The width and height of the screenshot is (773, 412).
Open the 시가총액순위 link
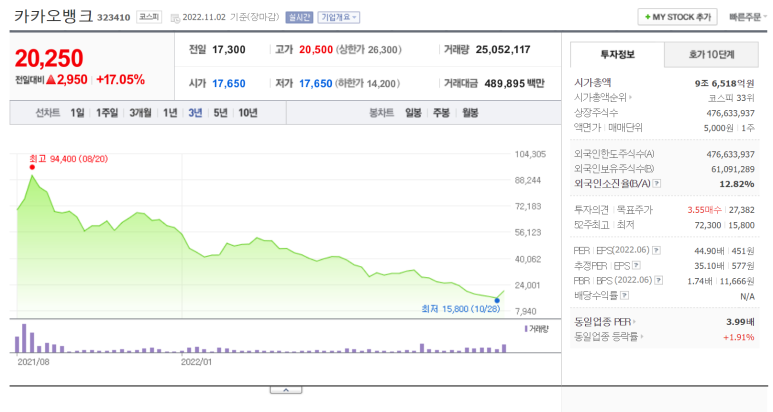pos(603,98)
